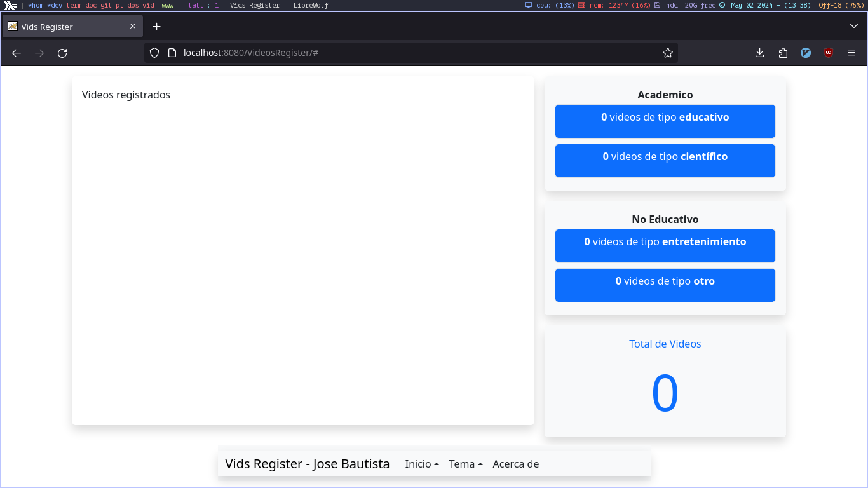
Task: Reload the current page
Action: tap(62, 53)
